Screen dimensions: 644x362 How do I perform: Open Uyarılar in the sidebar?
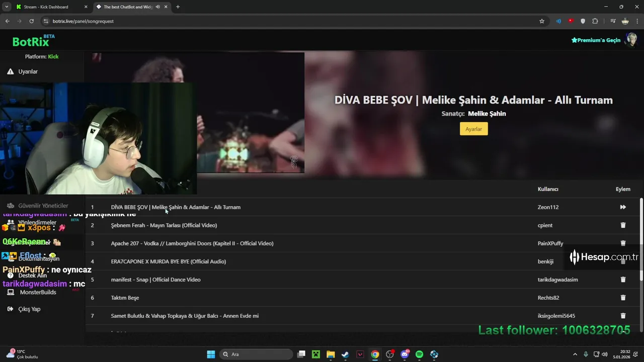(28, 71)
